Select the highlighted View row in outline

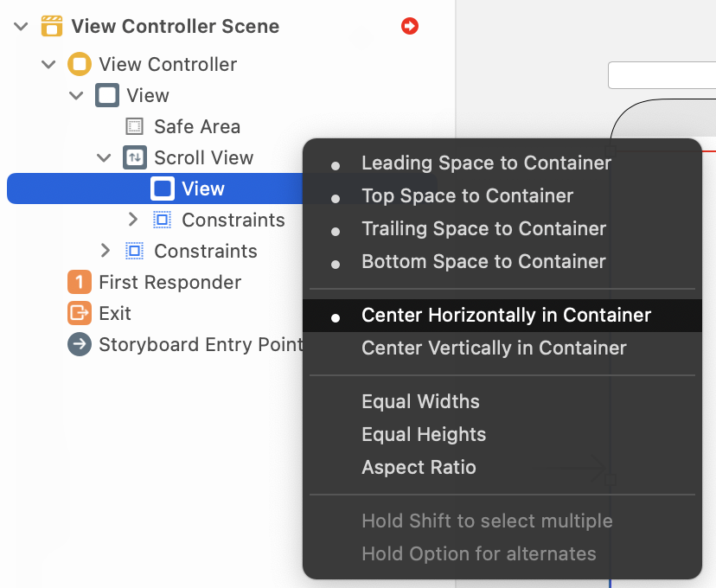tap(156, 189)
